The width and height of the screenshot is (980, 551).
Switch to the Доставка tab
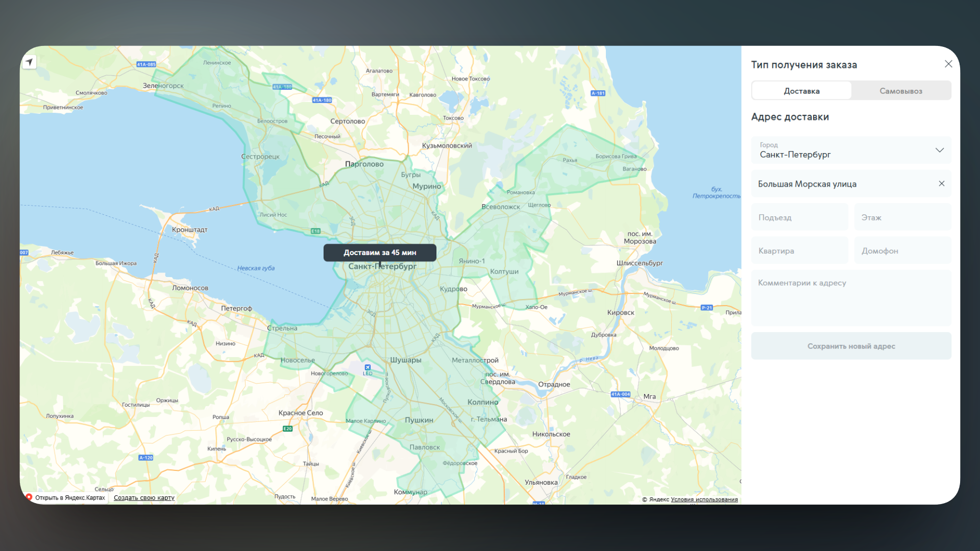tap(801, 91)
